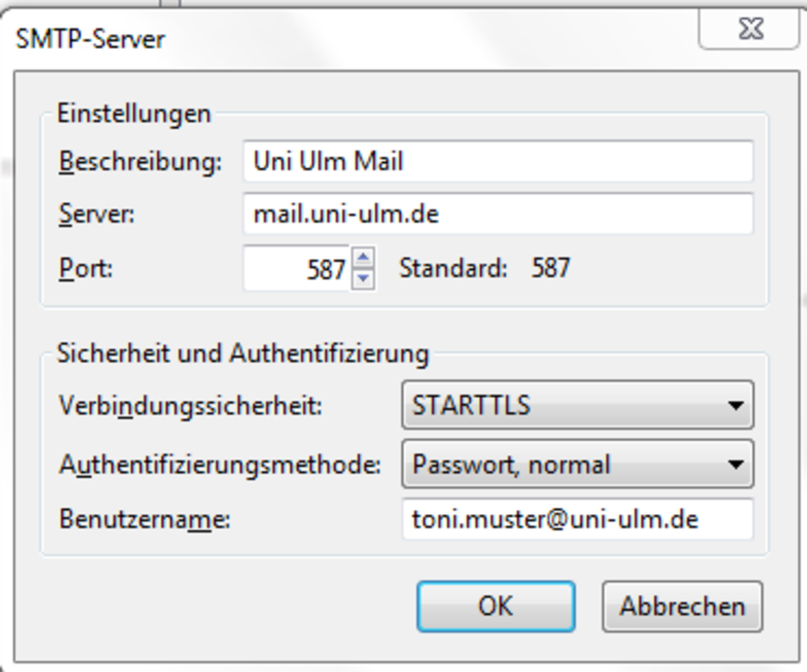Screen dimensions: 807x672
Task: Click the Server label
Action: tap(97, 215)
